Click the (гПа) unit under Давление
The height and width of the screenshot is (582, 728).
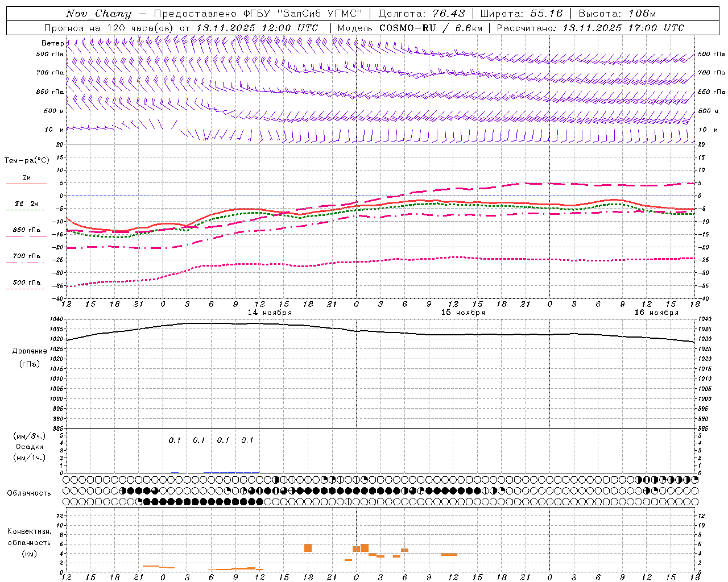30,364
